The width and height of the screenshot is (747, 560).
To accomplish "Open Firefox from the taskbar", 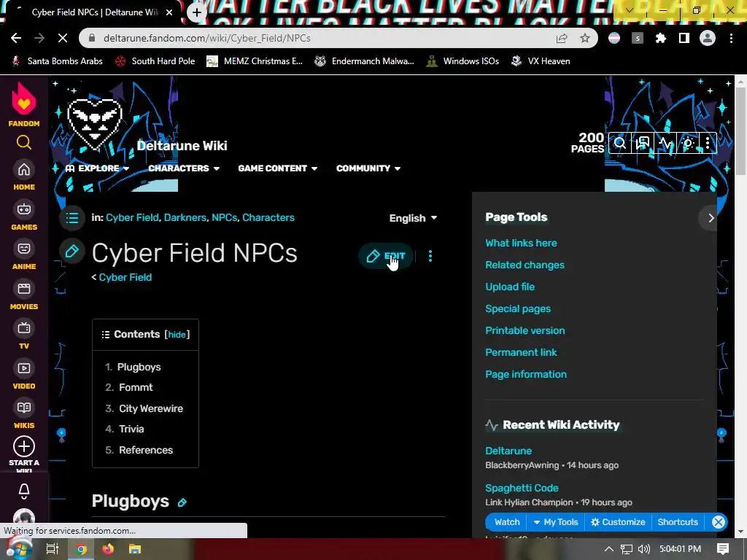I will (x=108, y=549).
